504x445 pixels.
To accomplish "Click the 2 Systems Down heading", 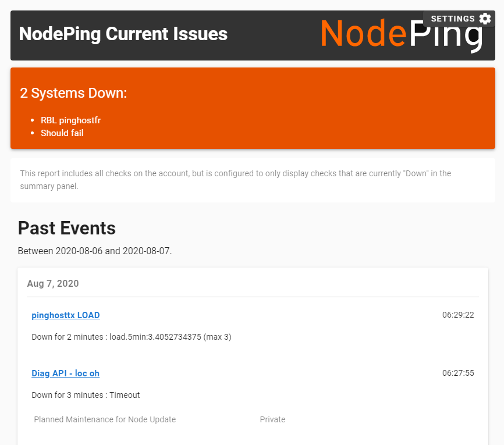I will (x=73, y=93).
